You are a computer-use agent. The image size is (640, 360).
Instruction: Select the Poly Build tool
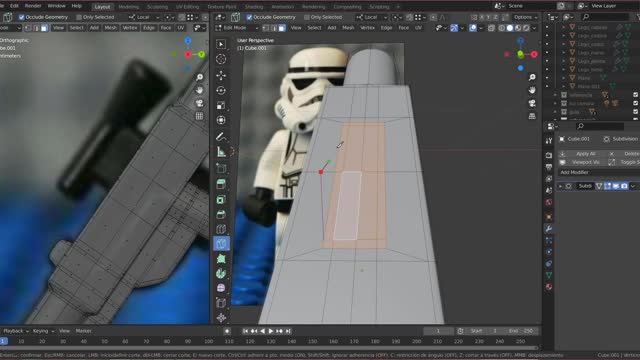221,259
